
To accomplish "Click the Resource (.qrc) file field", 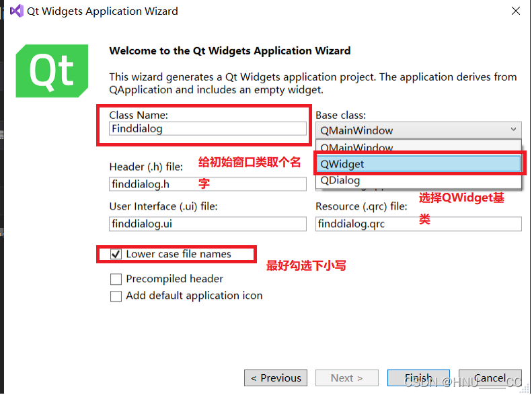I will tap(418, 224).
